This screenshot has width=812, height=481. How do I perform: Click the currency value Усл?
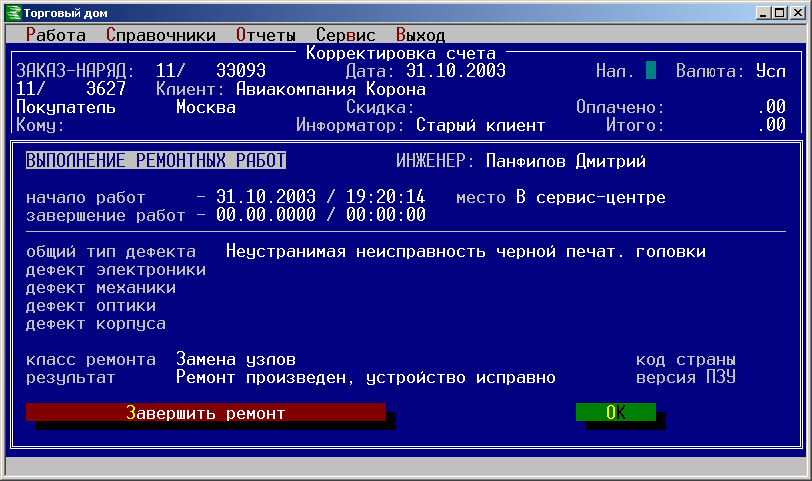pyautogui.click(x=771, y=70)
